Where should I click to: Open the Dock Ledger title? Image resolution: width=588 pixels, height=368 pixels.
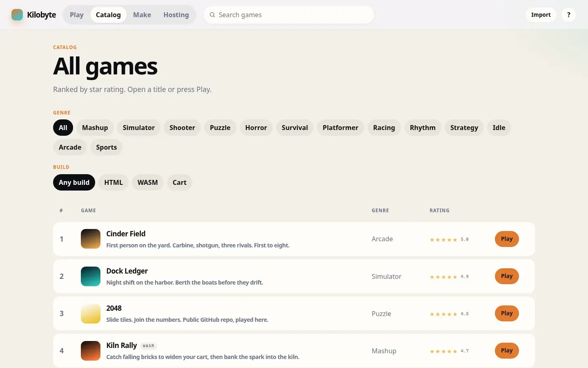coord(127,271)
